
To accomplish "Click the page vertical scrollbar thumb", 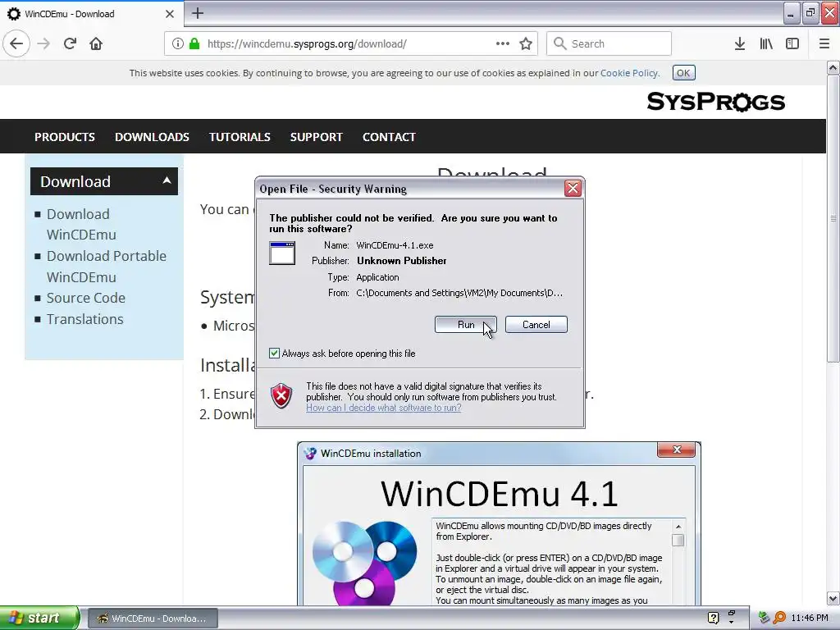I will tap(833, 218).
